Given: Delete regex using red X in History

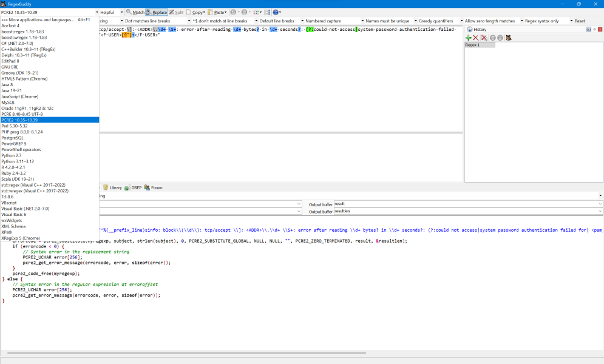Looking at the screenshot, I should point(477,38).
